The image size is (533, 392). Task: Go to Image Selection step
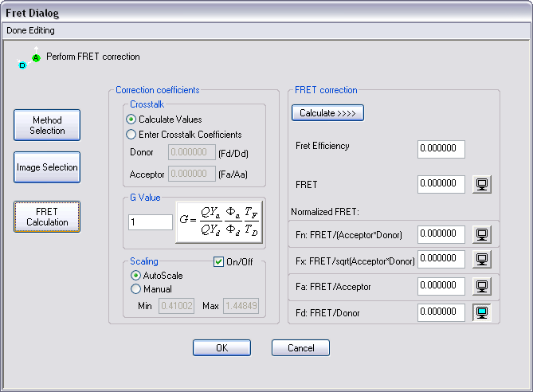pyautogui.click(x=47, y=167)
